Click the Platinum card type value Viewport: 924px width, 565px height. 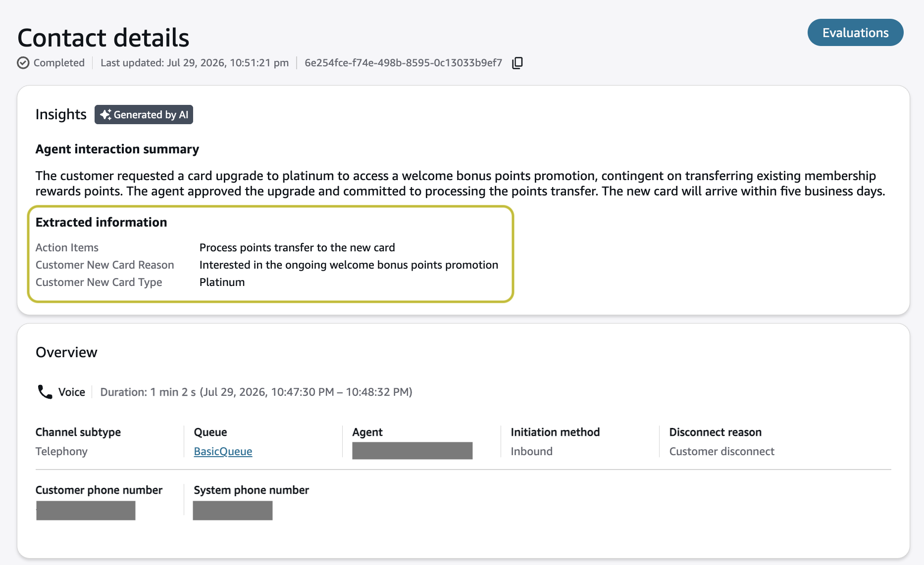point(222,282)
